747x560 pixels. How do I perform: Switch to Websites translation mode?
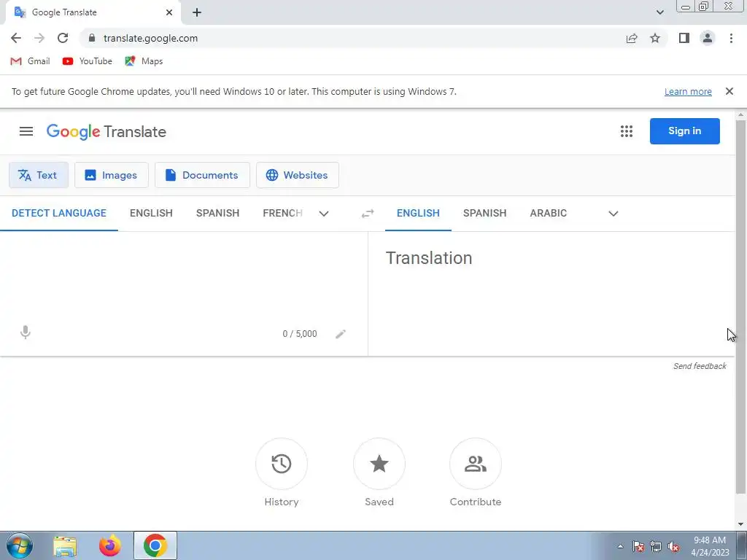(x=298, y=175)
